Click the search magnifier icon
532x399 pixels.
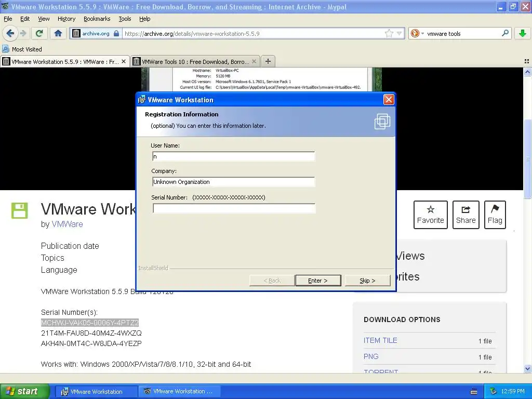[x=505, y=33]
